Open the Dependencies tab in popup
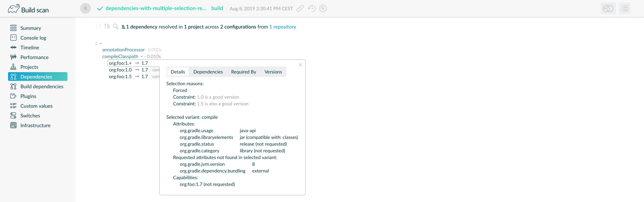This screenshot has height=202, width=644. [x=208, y=72]
